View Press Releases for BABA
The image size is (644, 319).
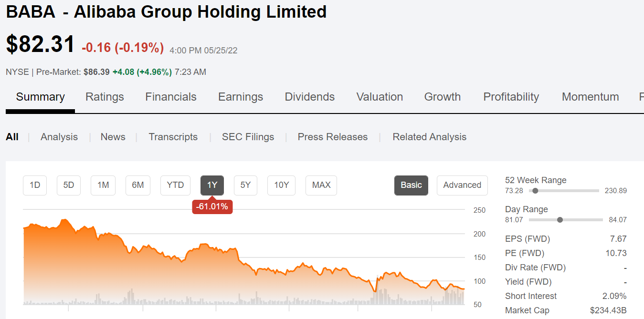tap(332, 137)
